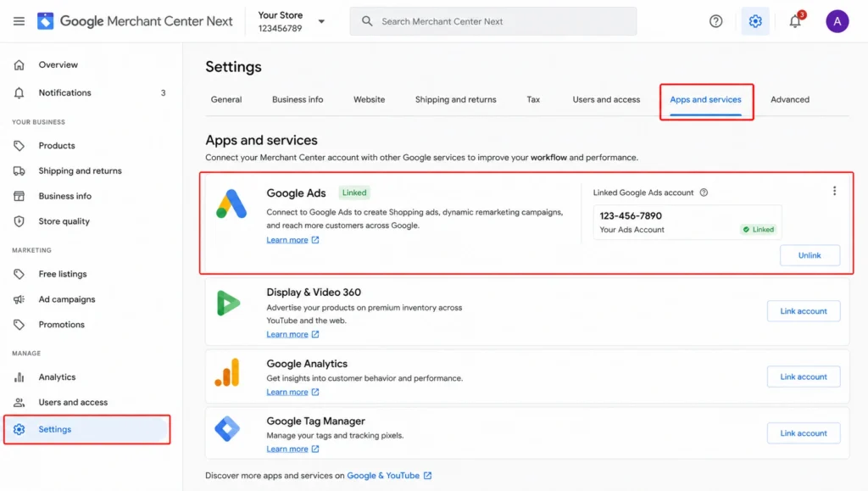Open the account avatar labeled A
Screen dimensions: 868x491
[837, 21]
